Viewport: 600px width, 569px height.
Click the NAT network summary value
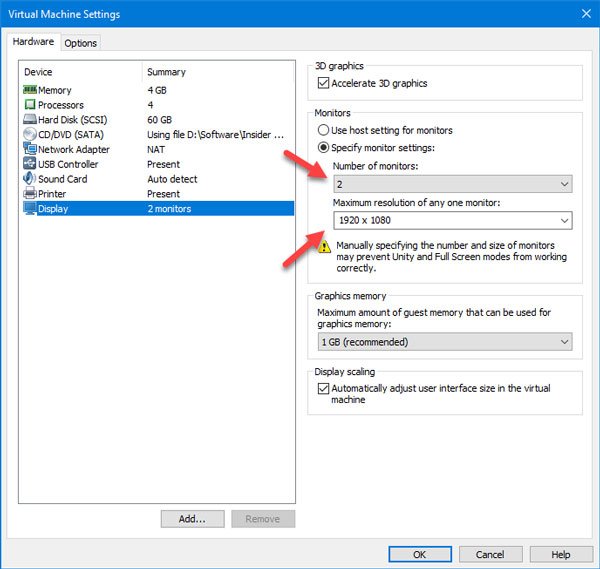point(156,149)
